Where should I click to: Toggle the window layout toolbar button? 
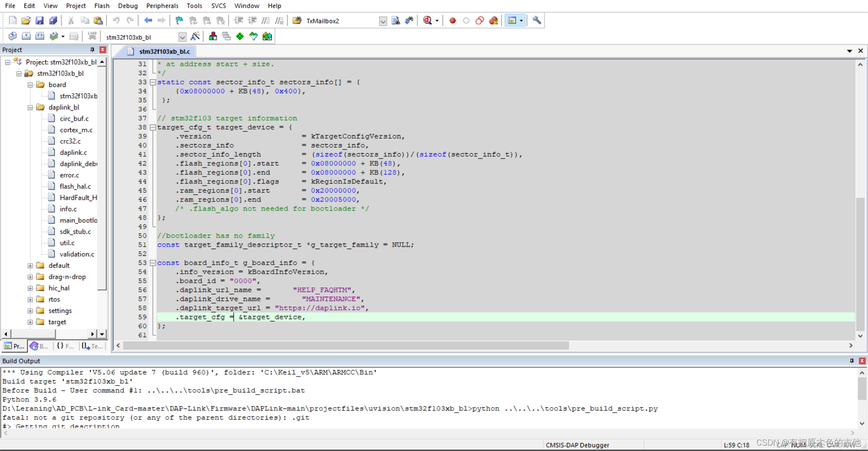pyautogui.click(x=512, y=20)
